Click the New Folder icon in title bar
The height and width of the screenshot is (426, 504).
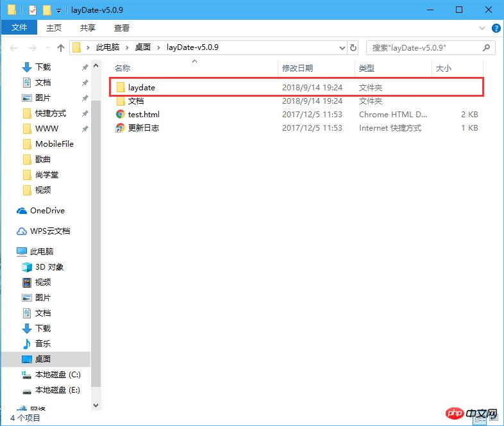[47, 10]
